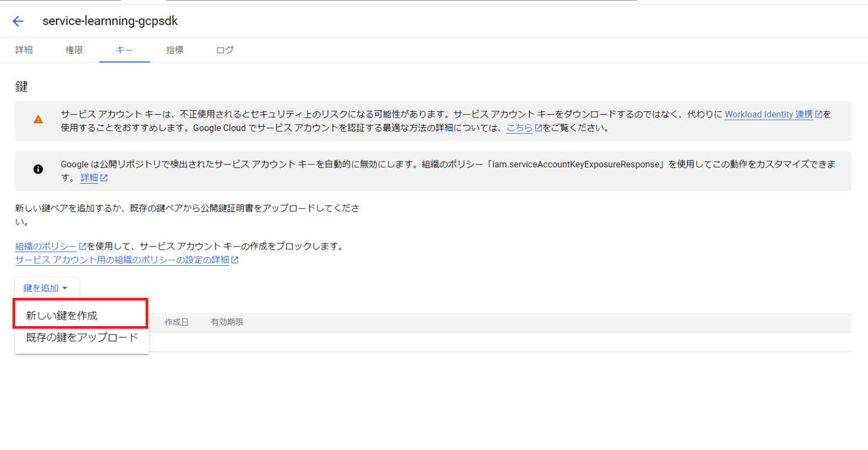Switch to the 詳細 tab
Viewport: 868px width, 450px height.
point(24,50)
